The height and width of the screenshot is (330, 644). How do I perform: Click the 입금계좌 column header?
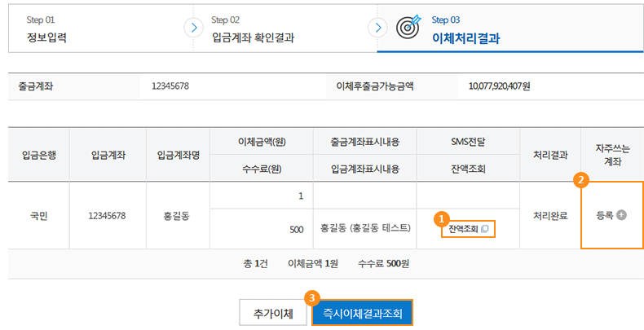(x=108, y=155)
